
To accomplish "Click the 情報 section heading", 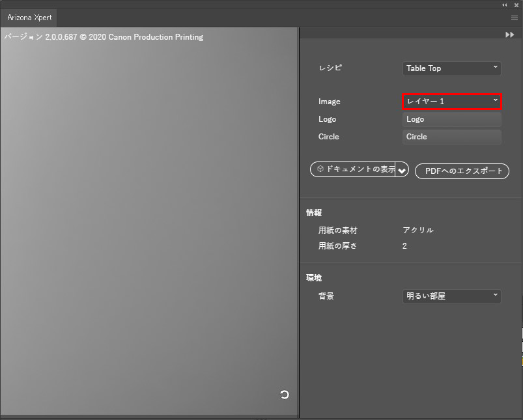I will coord(314,212).
